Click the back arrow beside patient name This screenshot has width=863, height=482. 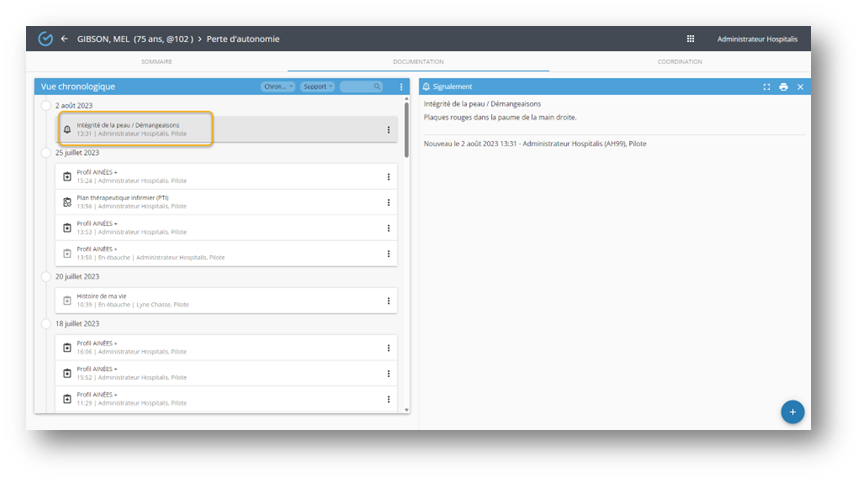(64, 39)
